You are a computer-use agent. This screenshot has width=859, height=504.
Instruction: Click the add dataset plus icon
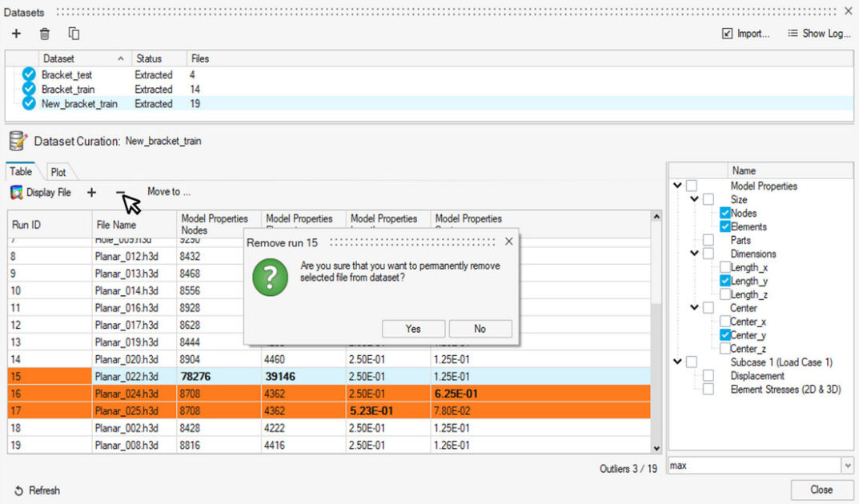tap(16, 34)
